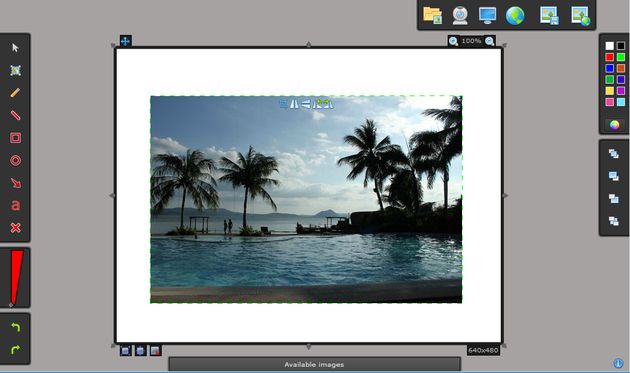Image resolution: width=630 pixels, height=373 pixels.
Task: Click the bring to front layer icon
Action: click(x=614, y=154)
